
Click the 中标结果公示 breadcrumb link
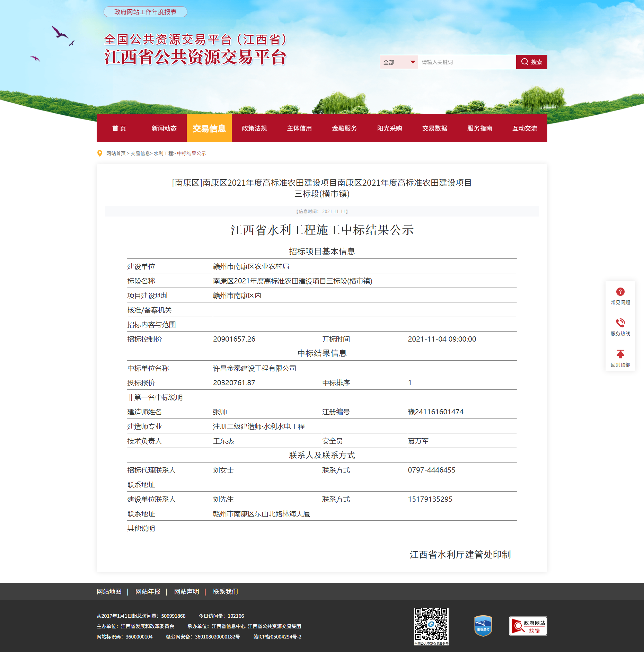191,153
